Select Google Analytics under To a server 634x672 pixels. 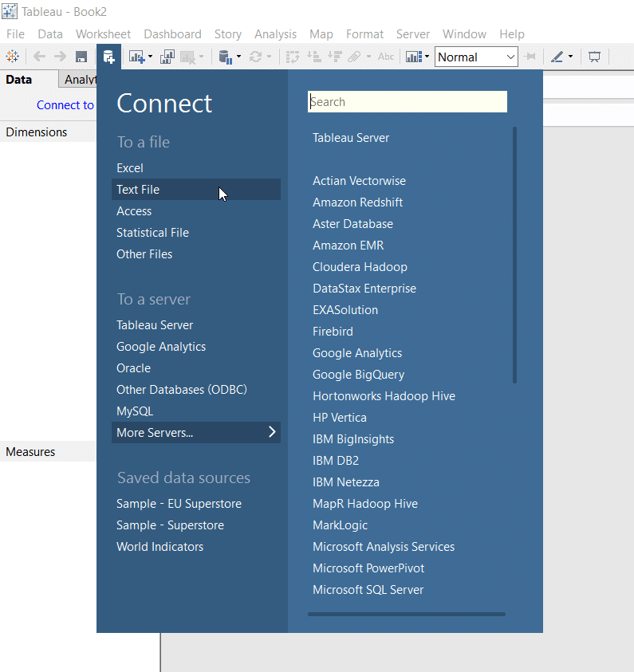click(161, 346)
